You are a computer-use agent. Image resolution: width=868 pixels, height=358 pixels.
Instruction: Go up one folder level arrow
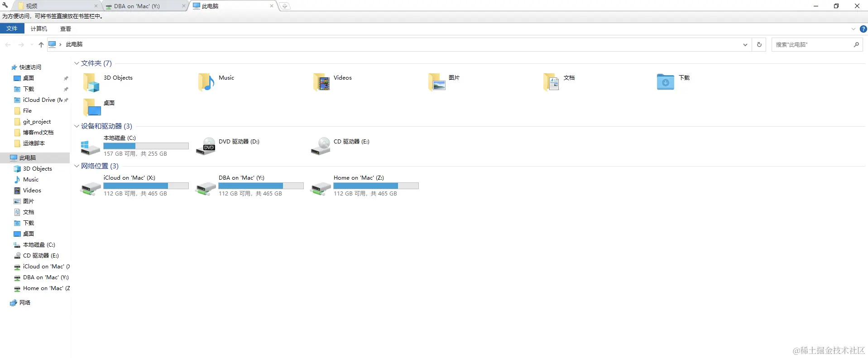coord(41,44)
